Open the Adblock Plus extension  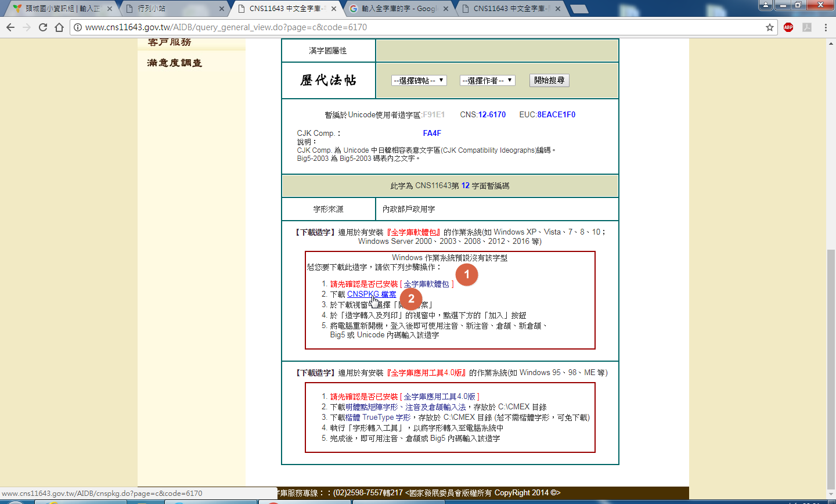pos(788,27)
